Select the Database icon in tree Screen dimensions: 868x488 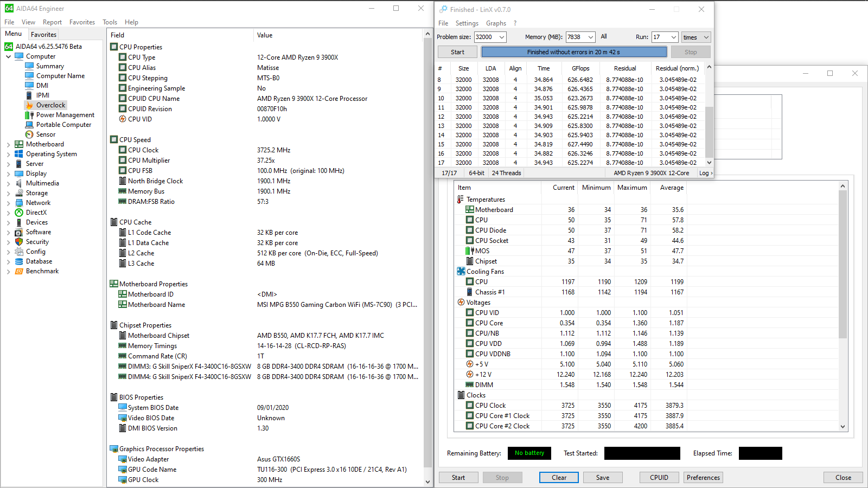click(x=19, y=261)
